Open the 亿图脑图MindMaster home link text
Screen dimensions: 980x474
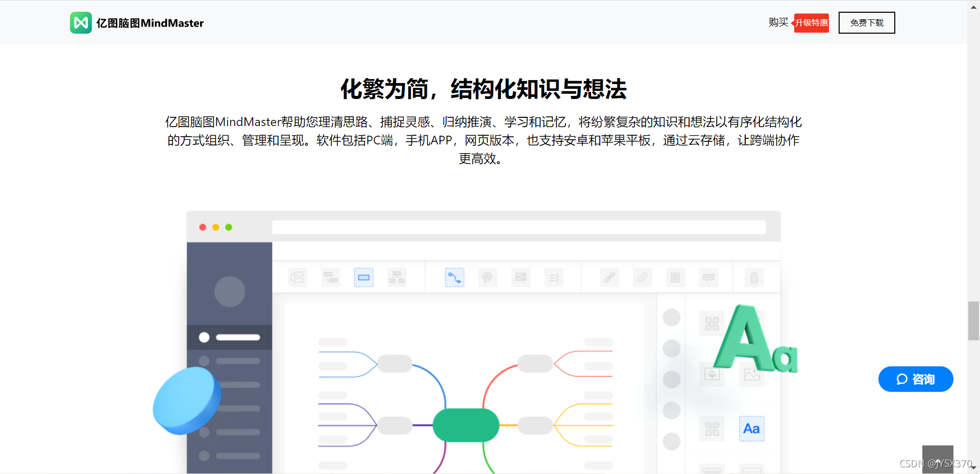coord(150,23)
